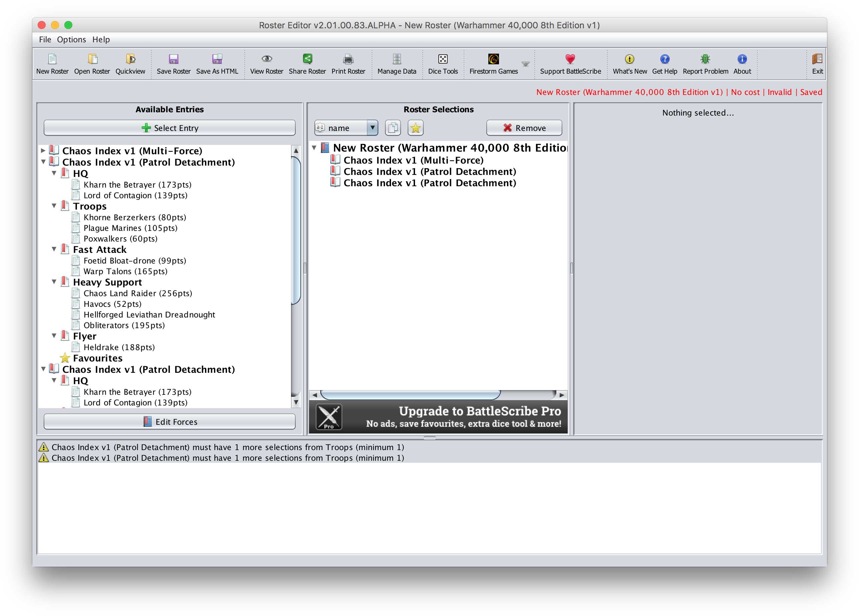Click the Roster Selections horizontal scrollbar thumb
This screenshot has height=616, width=859.
tap(410, 395)
